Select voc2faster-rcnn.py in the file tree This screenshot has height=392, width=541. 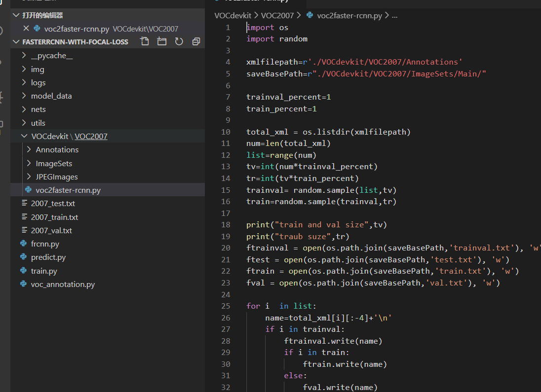coord(108,190)
